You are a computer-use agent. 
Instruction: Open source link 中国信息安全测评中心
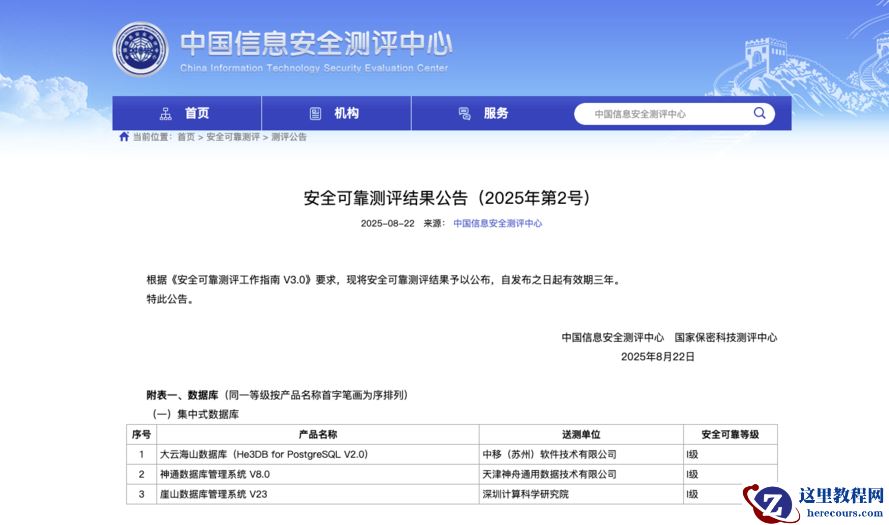[497, 223]
